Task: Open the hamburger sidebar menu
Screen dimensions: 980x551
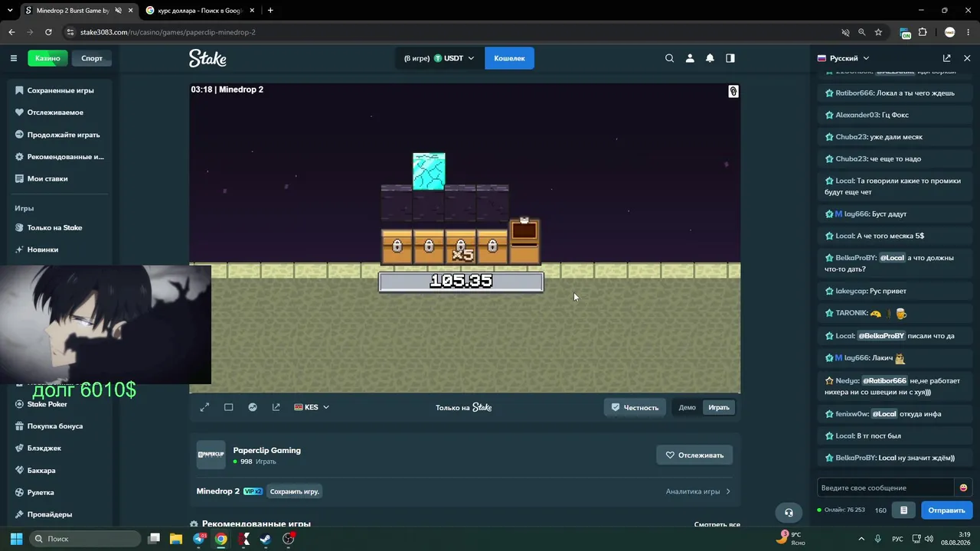Action: 14,58
